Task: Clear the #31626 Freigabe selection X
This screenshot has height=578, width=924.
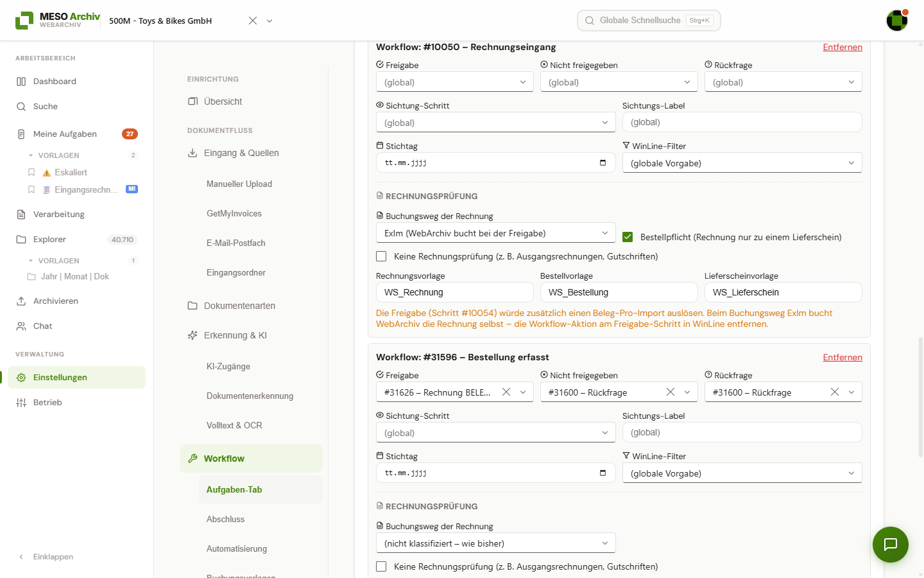Action: click(506, 392)
